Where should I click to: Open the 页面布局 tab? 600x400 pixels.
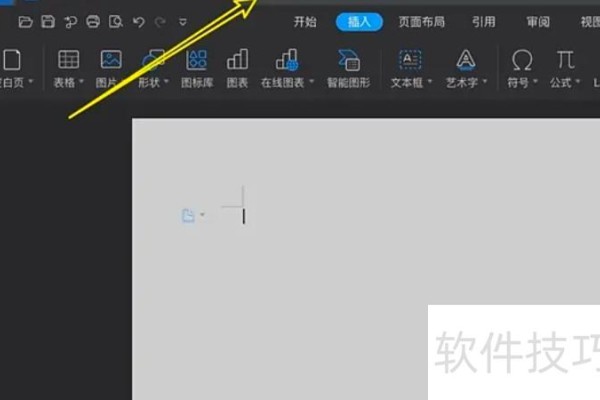[422, 22]
